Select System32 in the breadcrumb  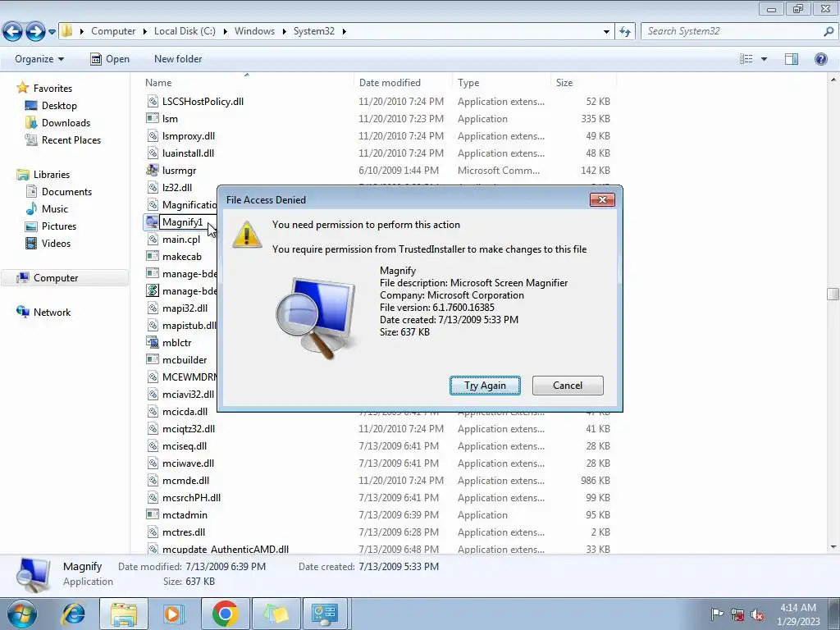(x=314, y=31)
